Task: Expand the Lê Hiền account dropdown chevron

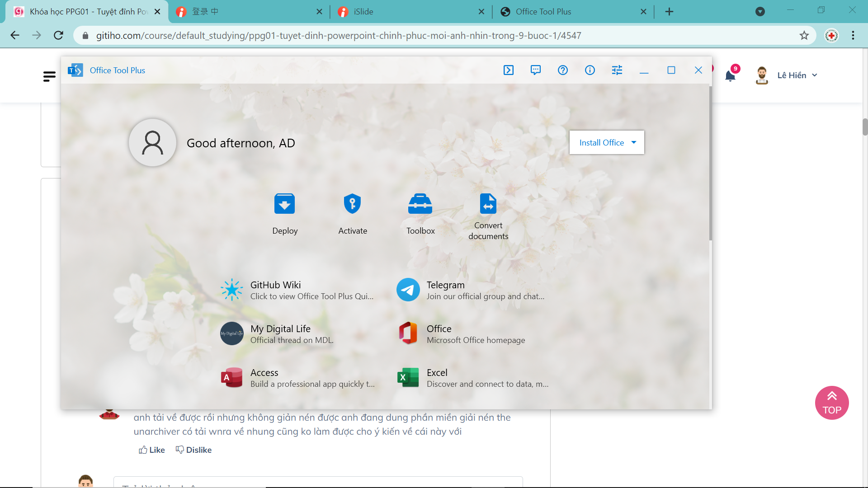Action: (815, 75)
